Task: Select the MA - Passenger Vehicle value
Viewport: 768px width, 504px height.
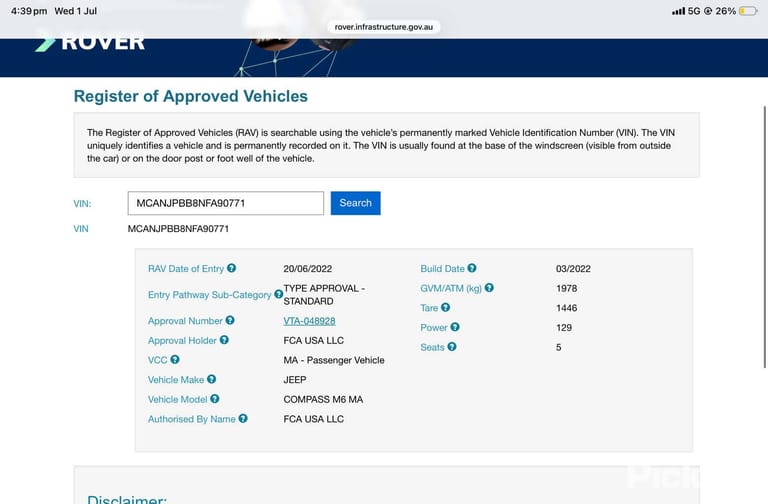Action: [x=334, y=360]
